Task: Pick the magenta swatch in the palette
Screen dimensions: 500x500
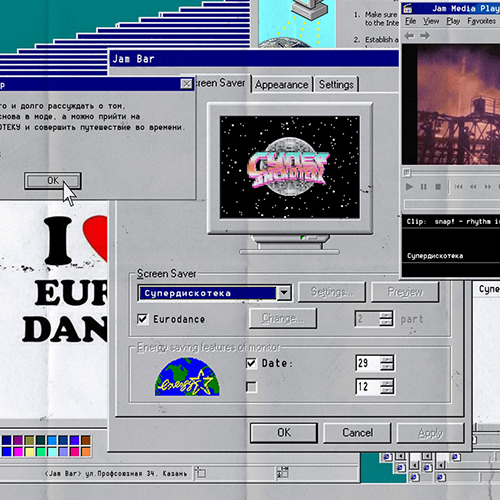Action: [18, 452]
